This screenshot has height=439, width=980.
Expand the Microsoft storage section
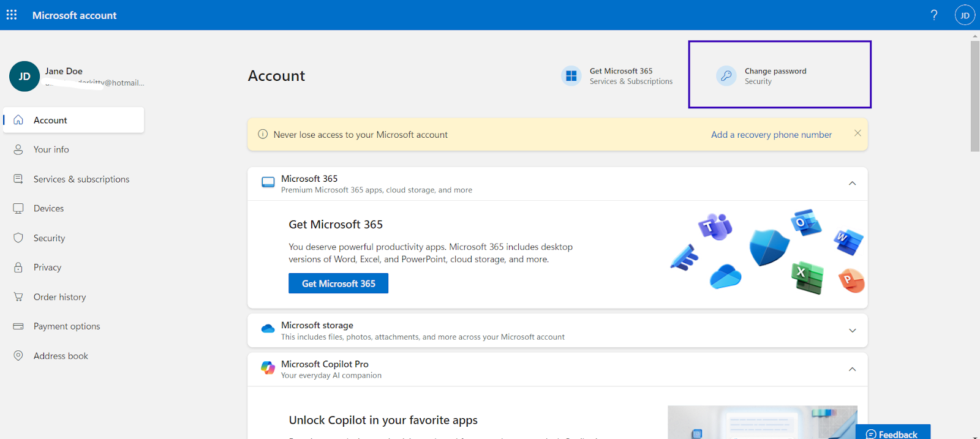tap(852, 331)
